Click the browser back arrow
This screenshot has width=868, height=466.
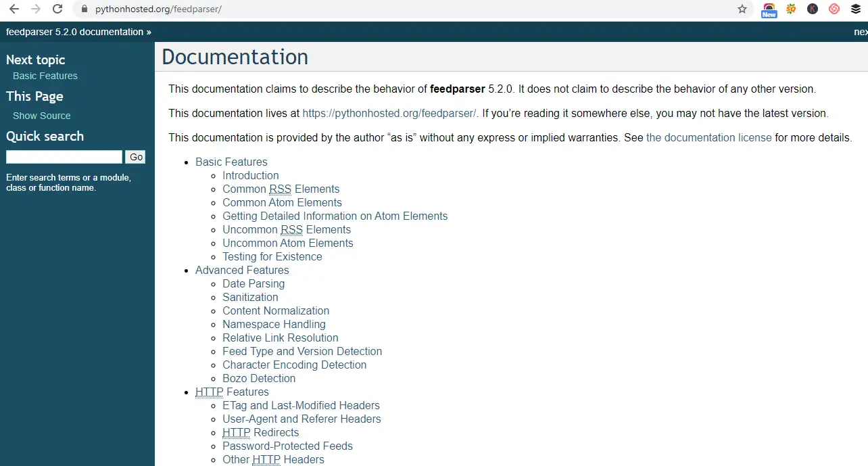point(14,9)
